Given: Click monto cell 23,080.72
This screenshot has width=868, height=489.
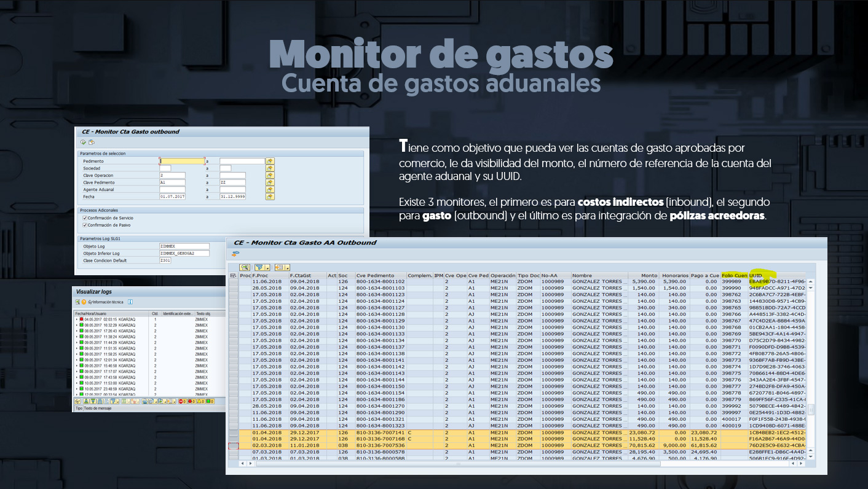Looking at the screenshot, I should click(644, 432).
